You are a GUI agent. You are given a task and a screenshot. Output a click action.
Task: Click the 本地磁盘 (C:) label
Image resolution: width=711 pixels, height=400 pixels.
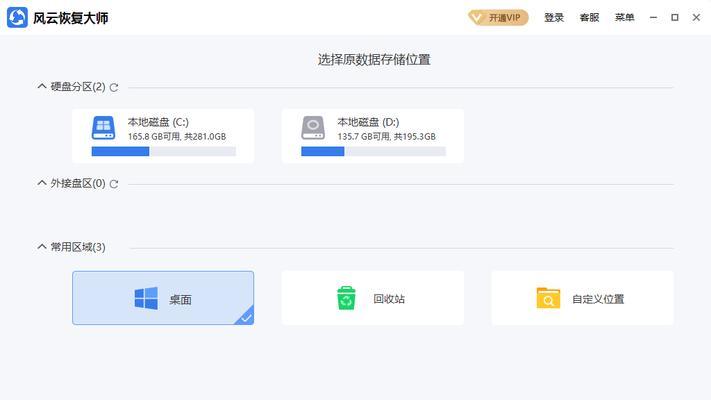[x=158, y=122]
